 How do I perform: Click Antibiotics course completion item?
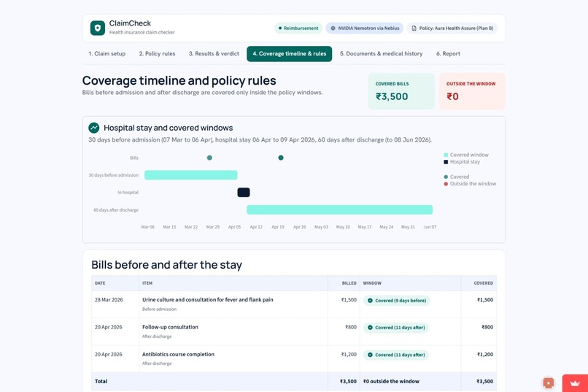pos(178,354)
